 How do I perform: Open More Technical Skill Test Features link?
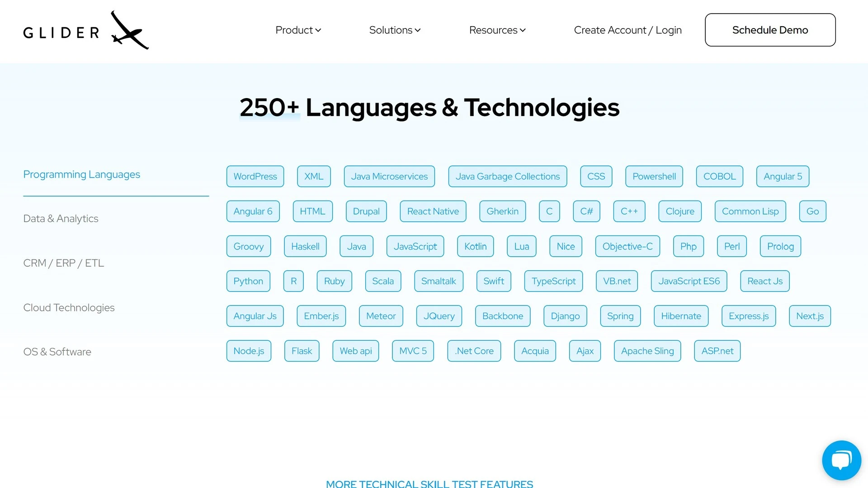(429, 483)
